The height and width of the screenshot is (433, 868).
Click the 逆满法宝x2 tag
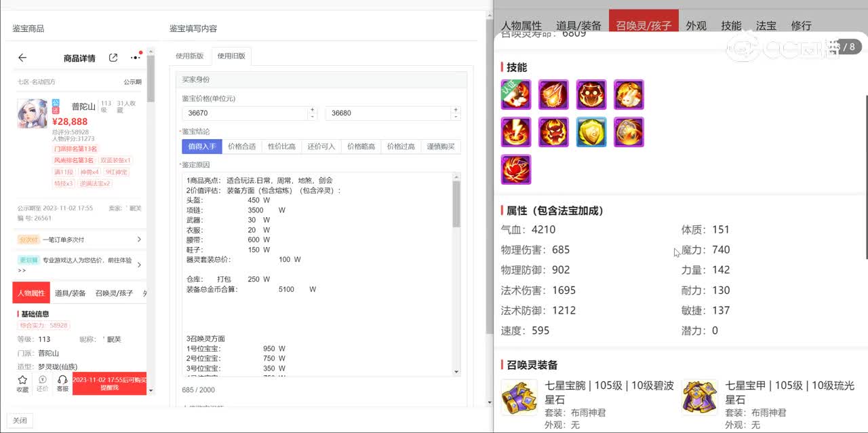point(95,183)
